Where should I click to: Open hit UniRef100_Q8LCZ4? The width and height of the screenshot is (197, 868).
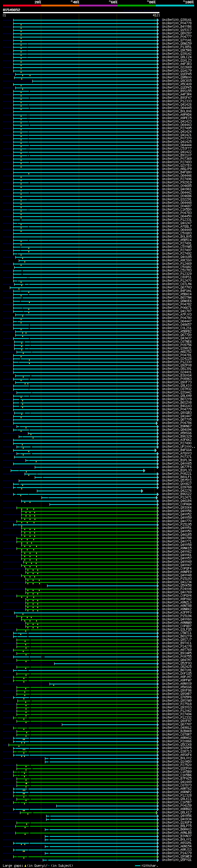176,57
